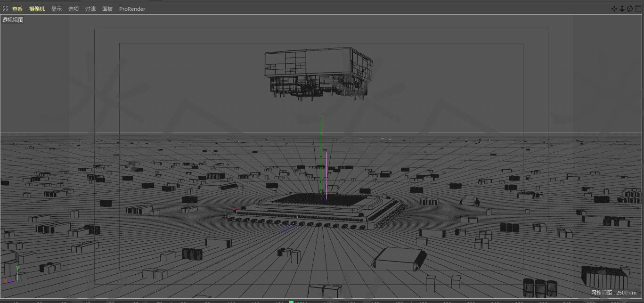Image resolution: width=644 pixels, height=303 pixels.
Task: Open the 显示 dropdown menu
Action: pos(56,8)
